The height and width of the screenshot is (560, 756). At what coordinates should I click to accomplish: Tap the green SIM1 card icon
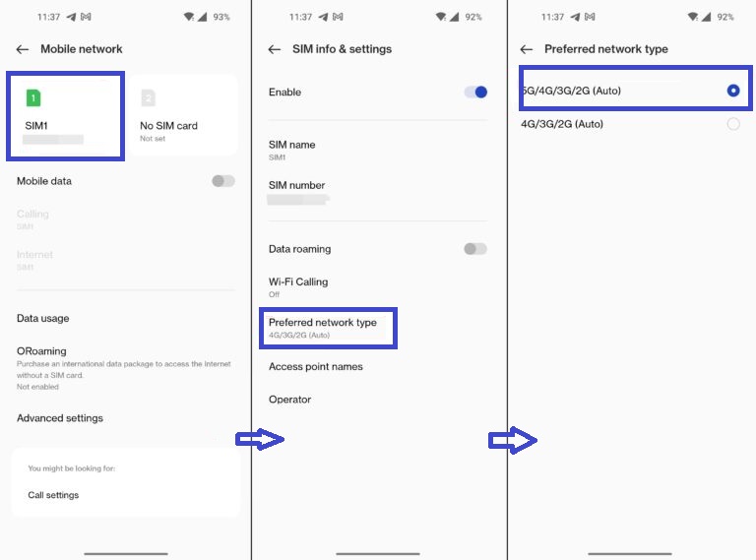[33, 98]
